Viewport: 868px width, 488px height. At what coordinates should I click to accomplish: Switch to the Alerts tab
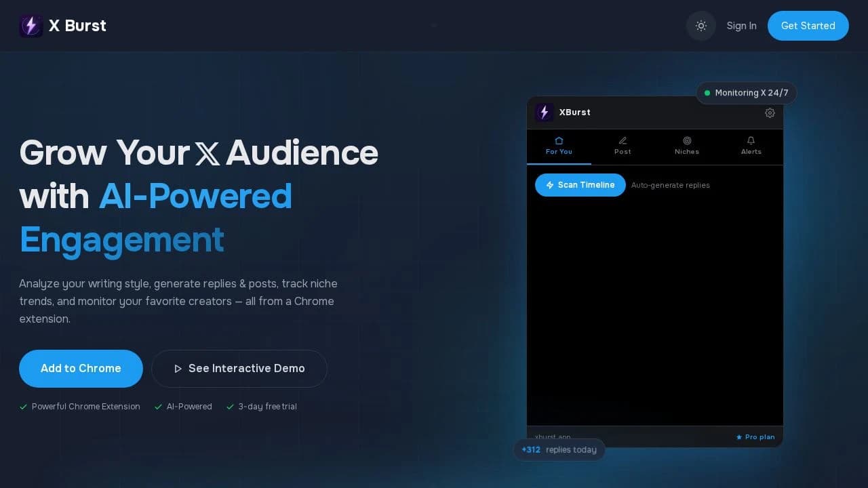pos(751,146)
